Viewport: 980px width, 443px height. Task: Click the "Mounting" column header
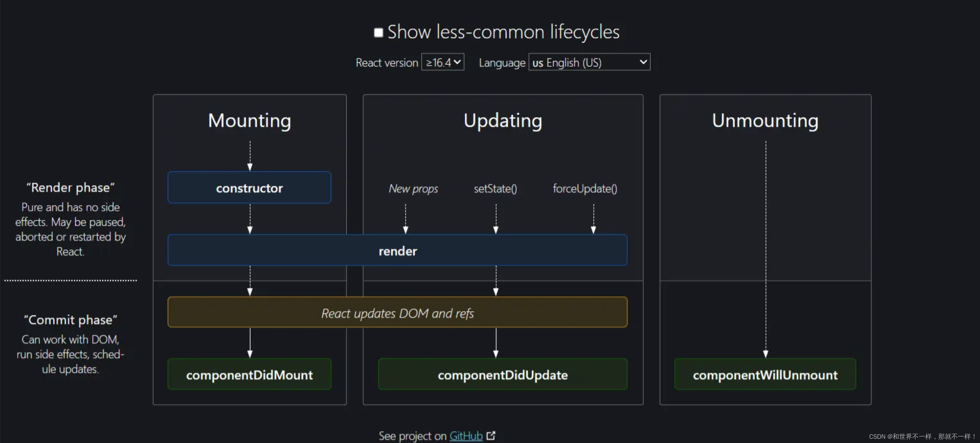click(x=249, y=121)
